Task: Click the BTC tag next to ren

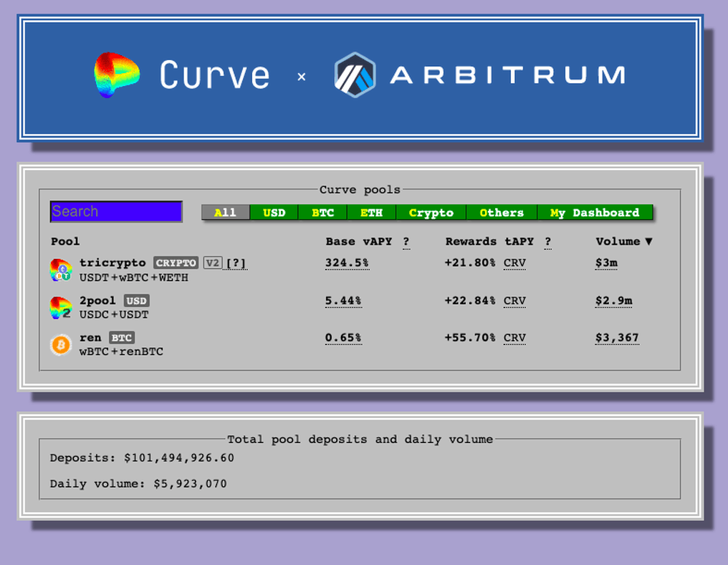Action: click(x=122, y=337)
